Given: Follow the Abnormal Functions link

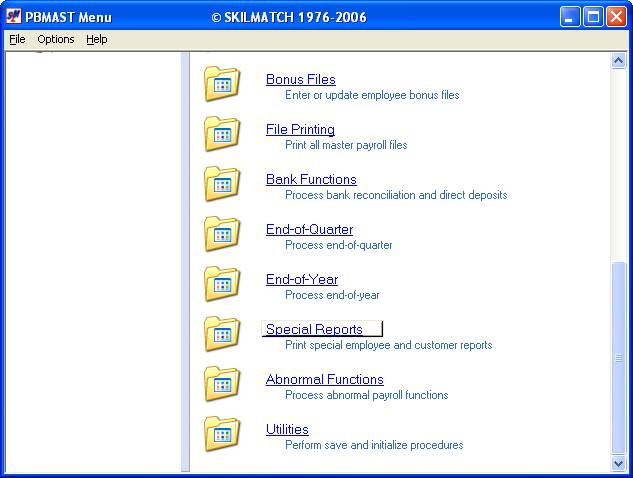Looking at the screenshot, I should click(x=325, y=379).
